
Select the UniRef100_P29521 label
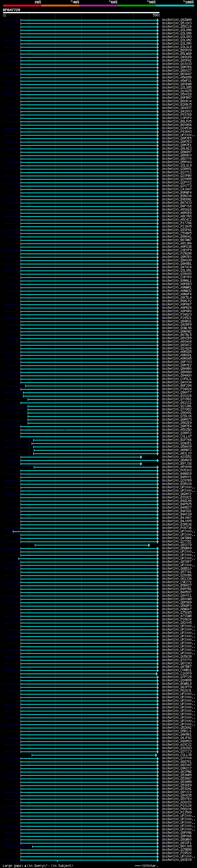click(x=177, y=318)
